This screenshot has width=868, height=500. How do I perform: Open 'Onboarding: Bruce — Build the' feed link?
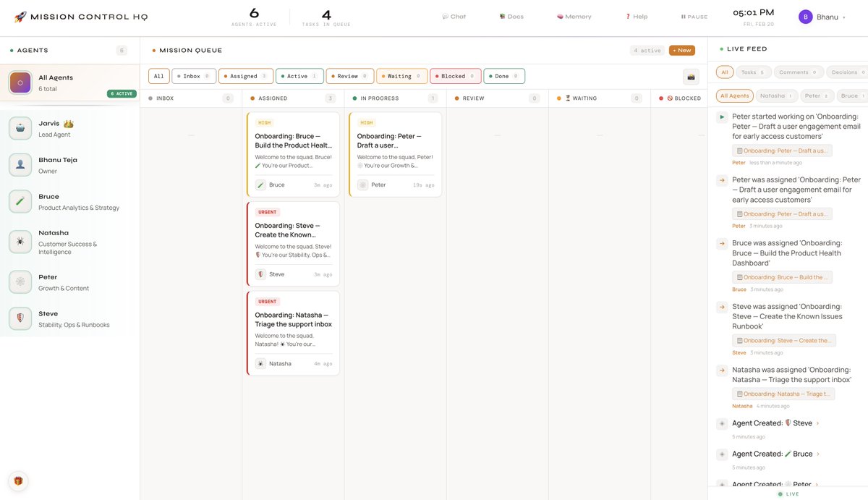click(782, 277)
